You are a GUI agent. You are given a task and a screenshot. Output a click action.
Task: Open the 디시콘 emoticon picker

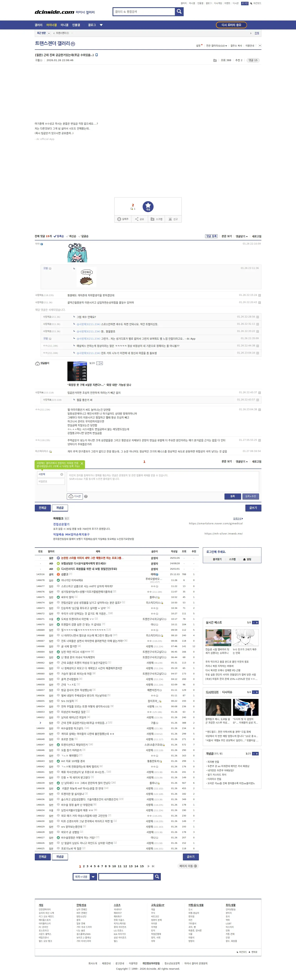pyautogui.click(x=75, y=496)
